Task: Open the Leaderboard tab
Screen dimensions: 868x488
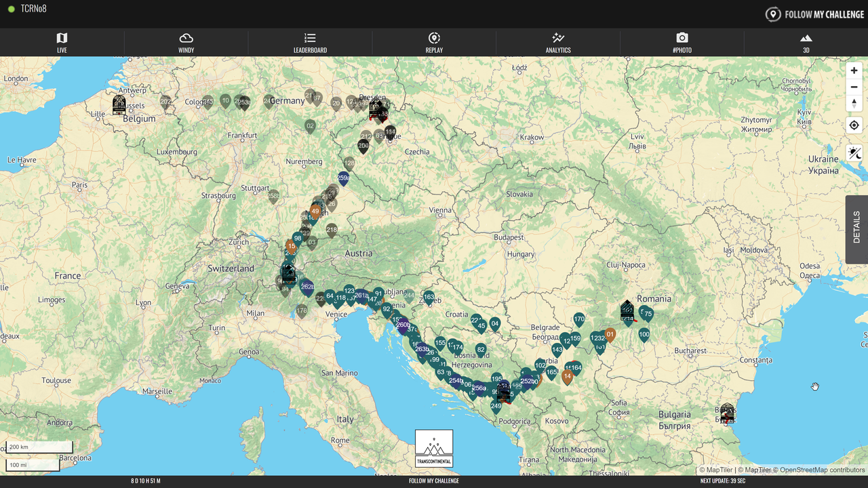Action: [310, 42]
